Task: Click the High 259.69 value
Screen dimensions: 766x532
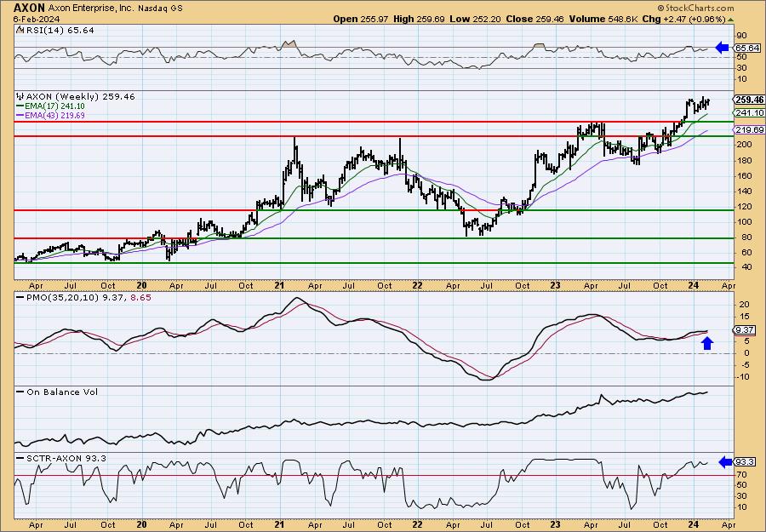Action: click(419, 19)
